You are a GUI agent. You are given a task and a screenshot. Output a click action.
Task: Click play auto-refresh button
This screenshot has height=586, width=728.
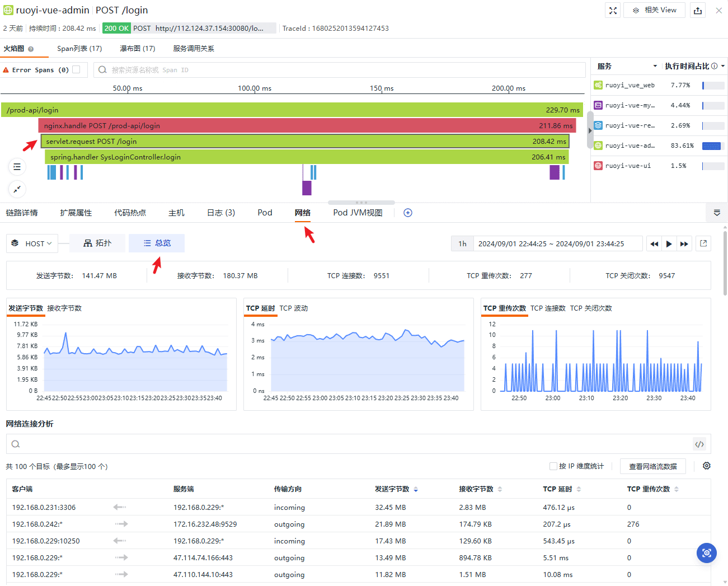click(669, 243)
